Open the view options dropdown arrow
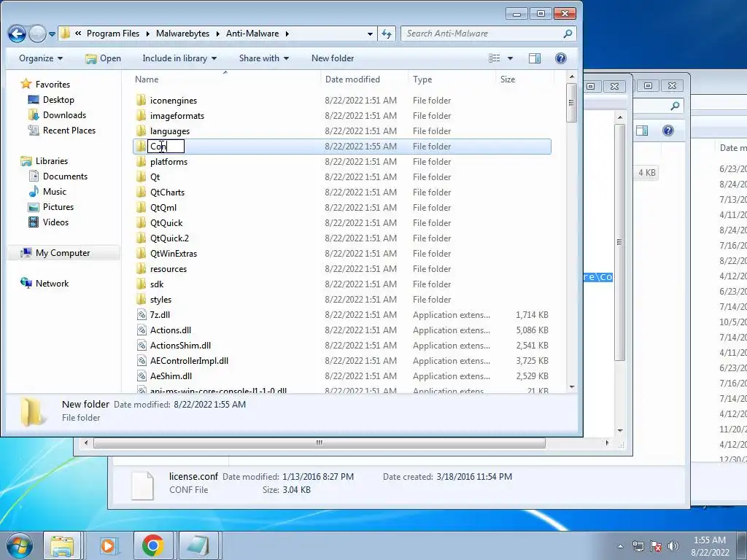Screen dimensions: 747x560 (x=510, y=58)
